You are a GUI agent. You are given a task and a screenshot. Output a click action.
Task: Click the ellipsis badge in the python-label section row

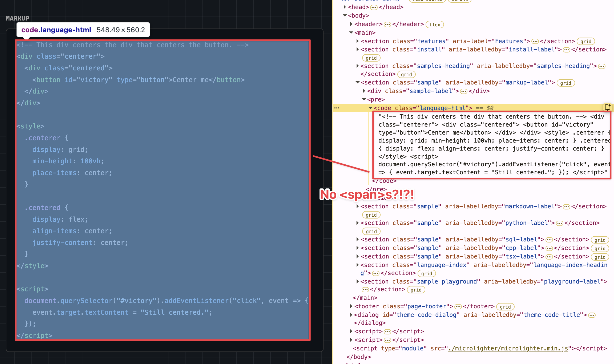pos(559,223)
